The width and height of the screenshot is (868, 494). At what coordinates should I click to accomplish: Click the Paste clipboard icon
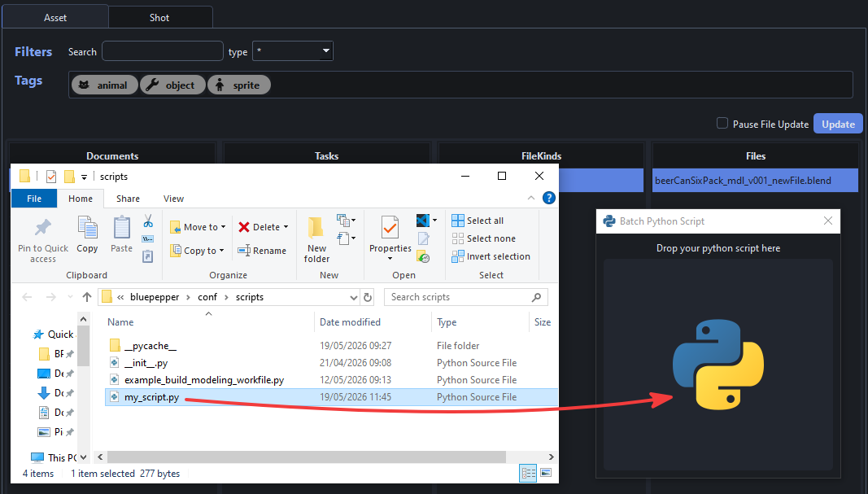tap(121, 228)
